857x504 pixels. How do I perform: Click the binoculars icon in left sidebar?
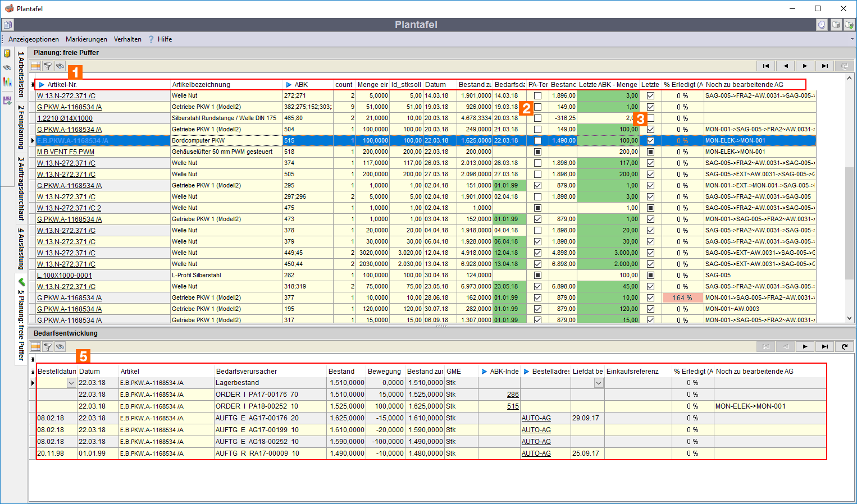point(7,68)
